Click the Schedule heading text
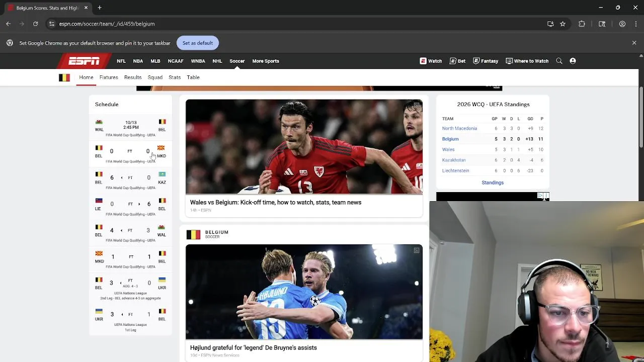The height and width of the screenshot is (362, 644). 107,104
